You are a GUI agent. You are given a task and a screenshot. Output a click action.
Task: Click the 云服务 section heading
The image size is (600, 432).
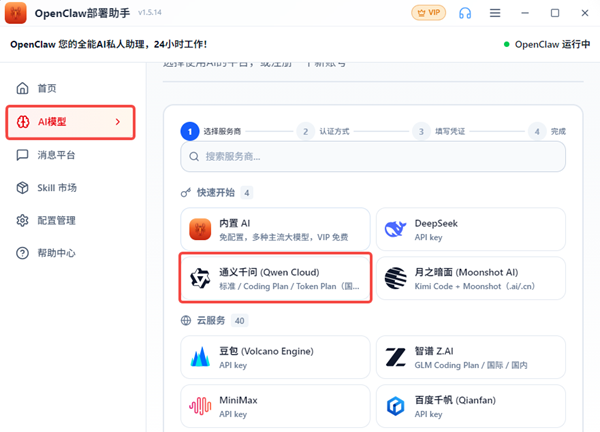point(211,320)
